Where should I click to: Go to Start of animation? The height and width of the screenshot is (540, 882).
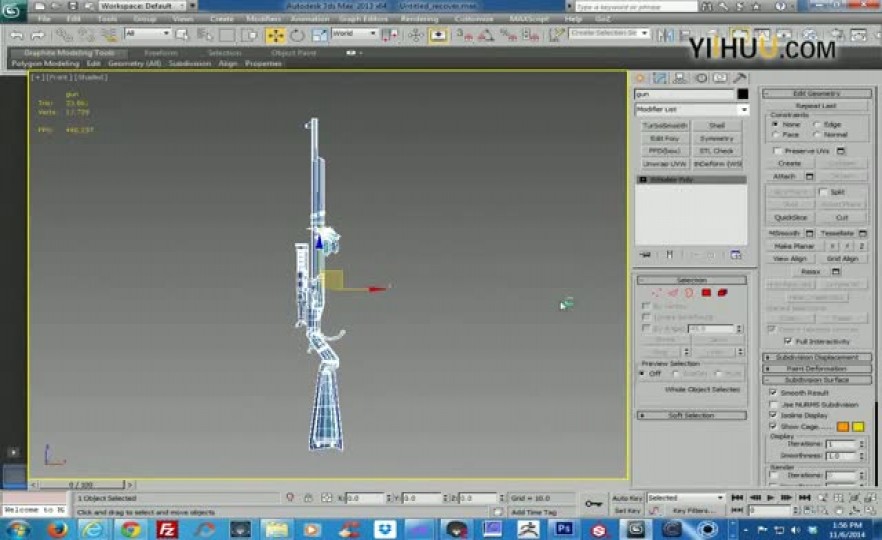click(x=737, y=498)
